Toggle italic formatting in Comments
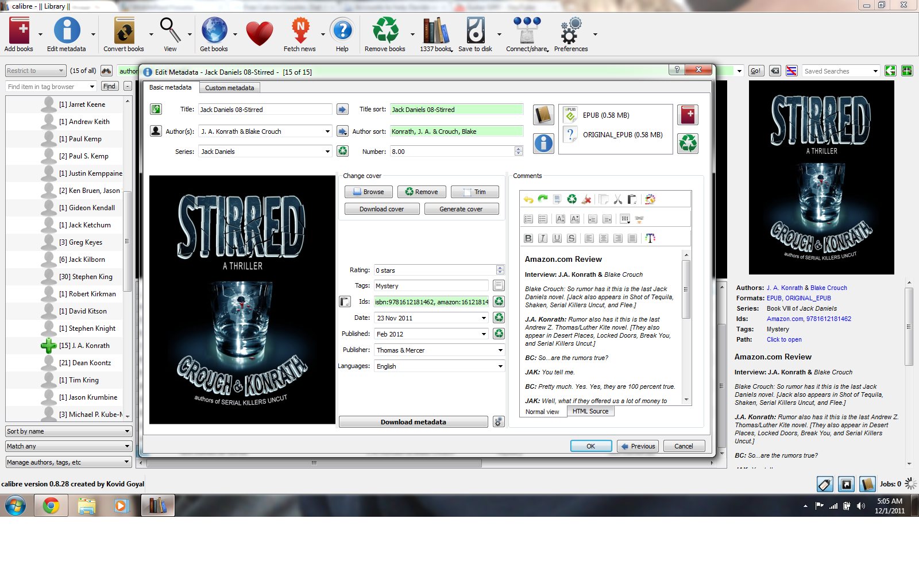 [x=543, y=238]
